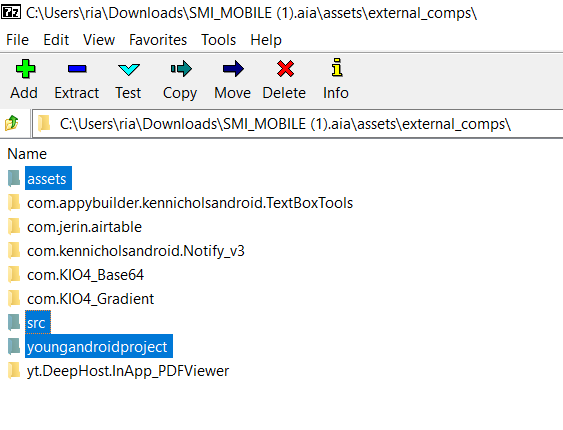
Task: Open the Help menu
Action: 266,39
